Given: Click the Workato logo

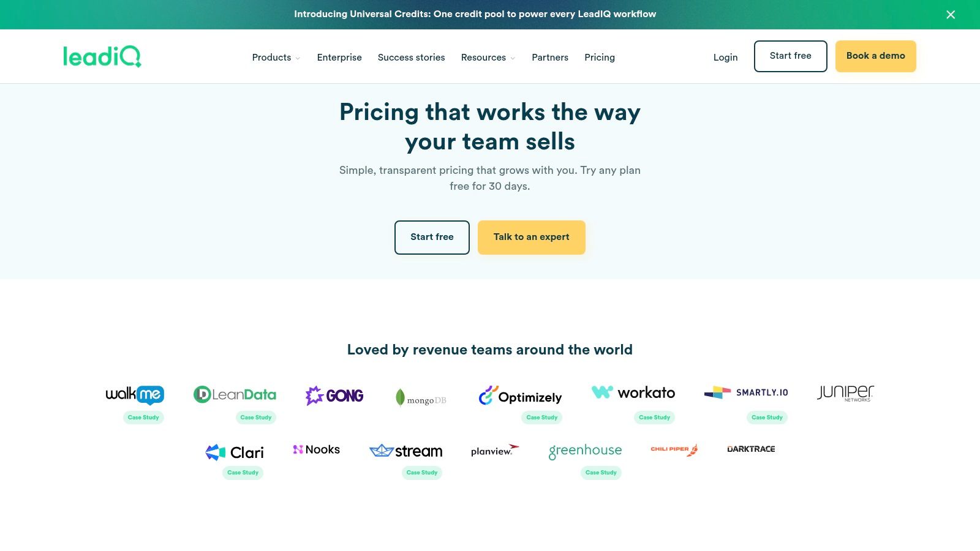Looking at the screenshot, I should [633, 392].
